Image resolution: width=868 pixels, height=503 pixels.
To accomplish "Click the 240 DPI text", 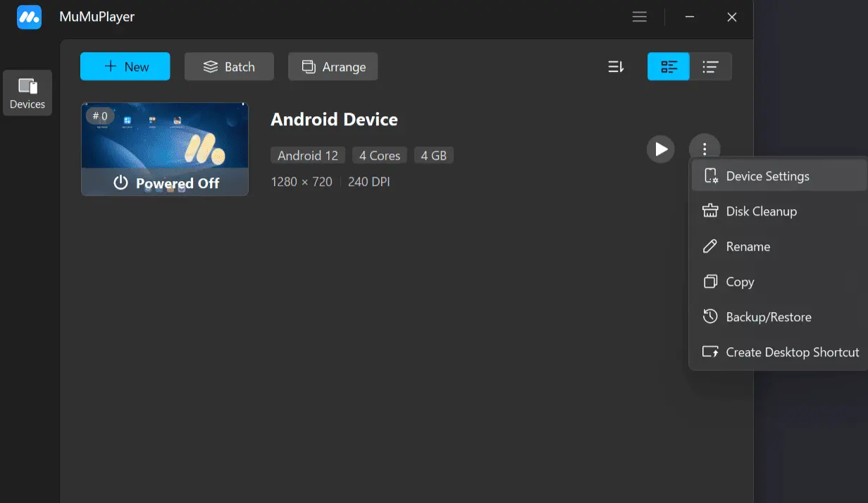I will tap(369, 182).
